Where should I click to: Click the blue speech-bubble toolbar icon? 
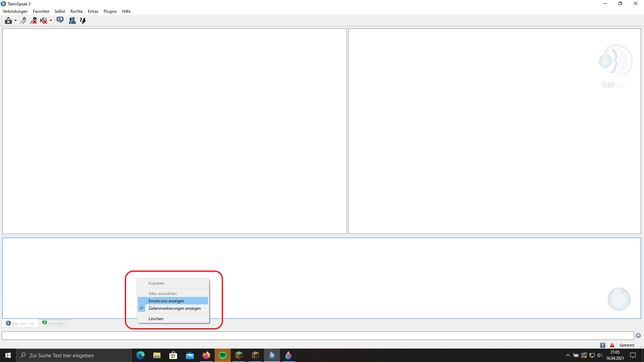[60, 20]
